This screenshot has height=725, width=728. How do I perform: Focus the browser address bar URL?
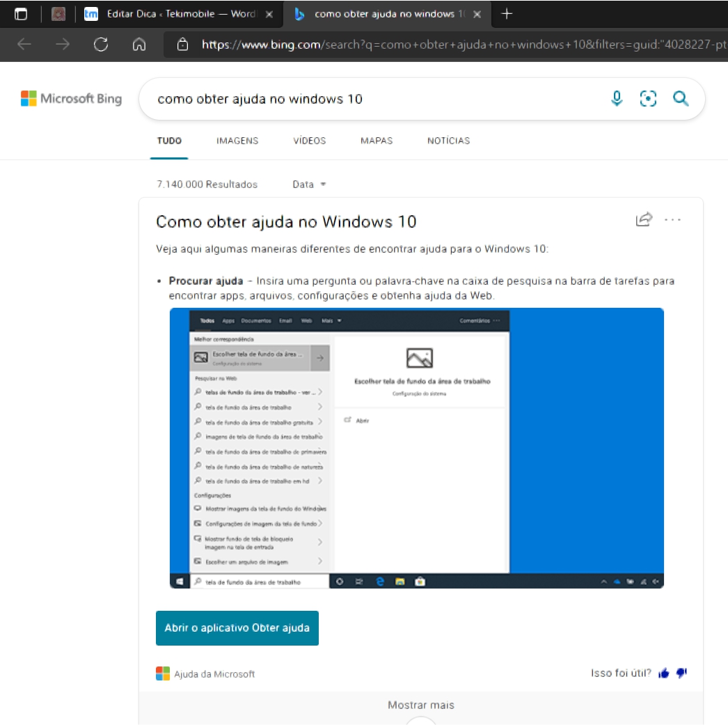[x=464, y=45]
